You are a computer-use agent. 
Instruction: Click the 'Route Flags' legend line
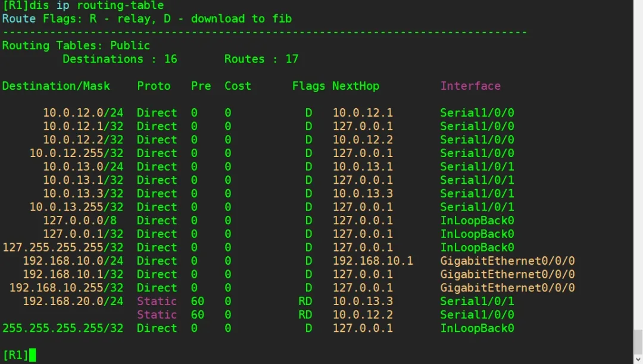tap(146, 18)
